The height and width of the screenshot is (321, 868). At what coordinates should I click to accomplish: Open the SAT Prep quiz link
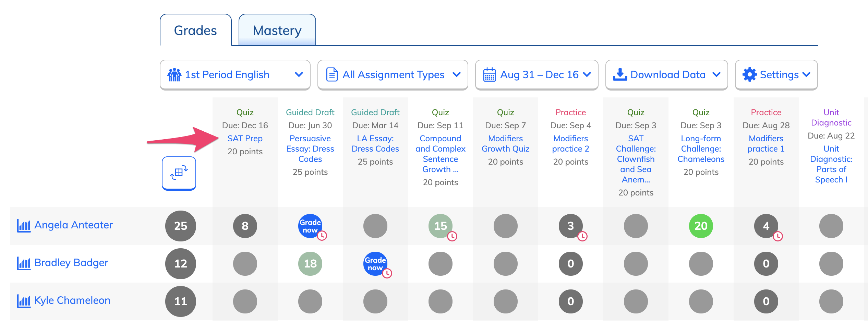click(x=245, y=139)
